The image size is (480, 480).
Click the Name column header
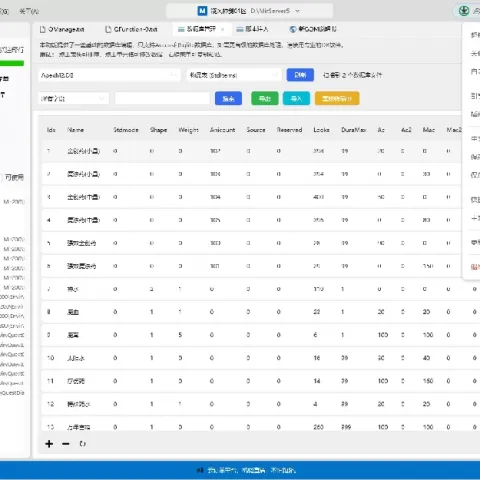(x=76, y=130)
